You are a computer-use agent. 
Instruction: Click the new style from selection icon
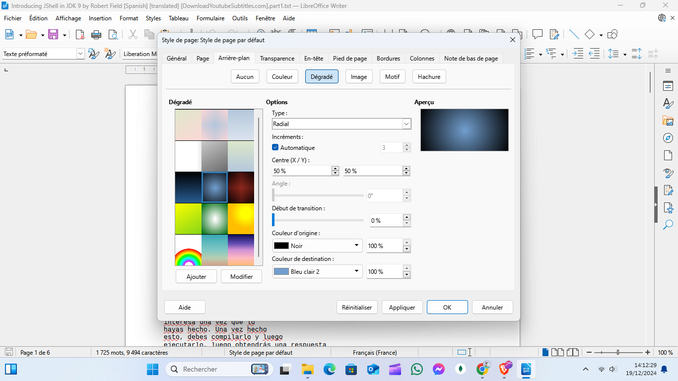(x=110, y=54)
